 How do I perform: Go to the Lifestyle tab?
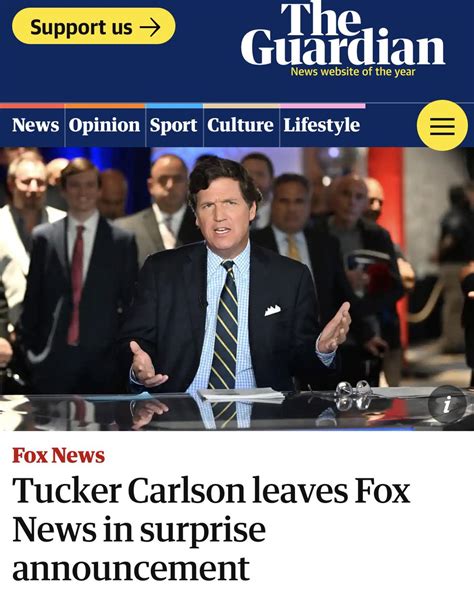[322, 125]
